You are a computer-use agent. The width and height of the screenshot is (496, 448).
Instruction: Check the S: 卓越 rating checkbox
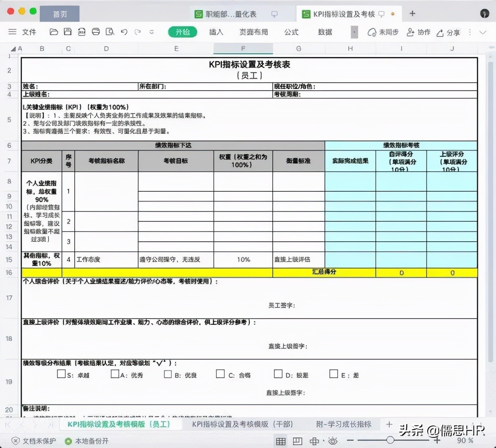click(x=61, y=374)
